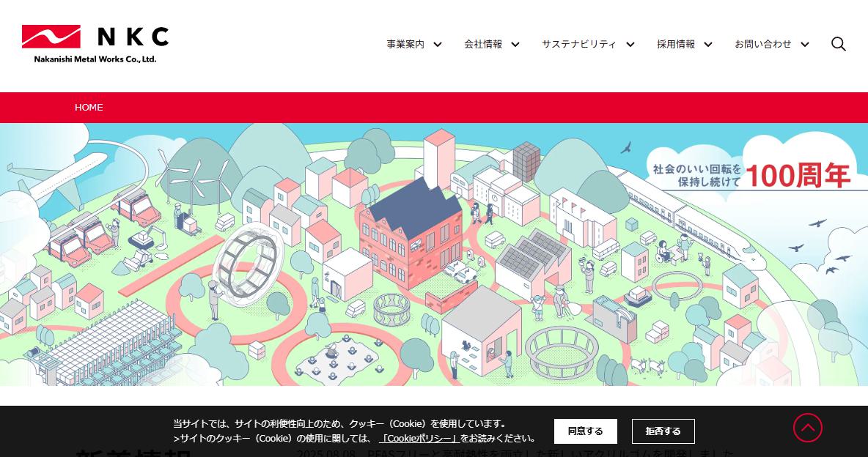Open the 会社情報 menu

[x=482, y=44]
